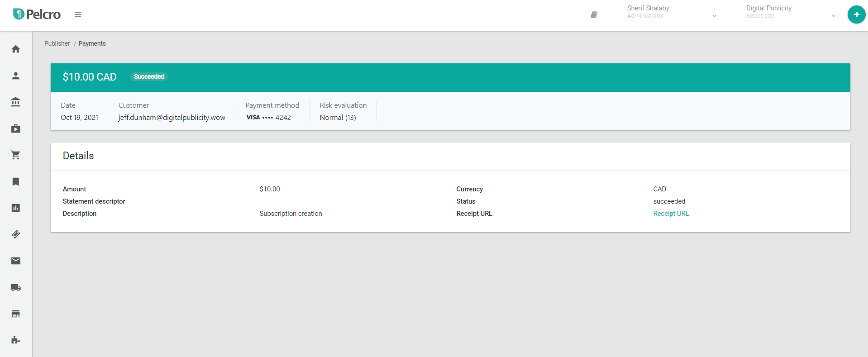Click the Statement descriptor label
868x357 pixels.
94,201
